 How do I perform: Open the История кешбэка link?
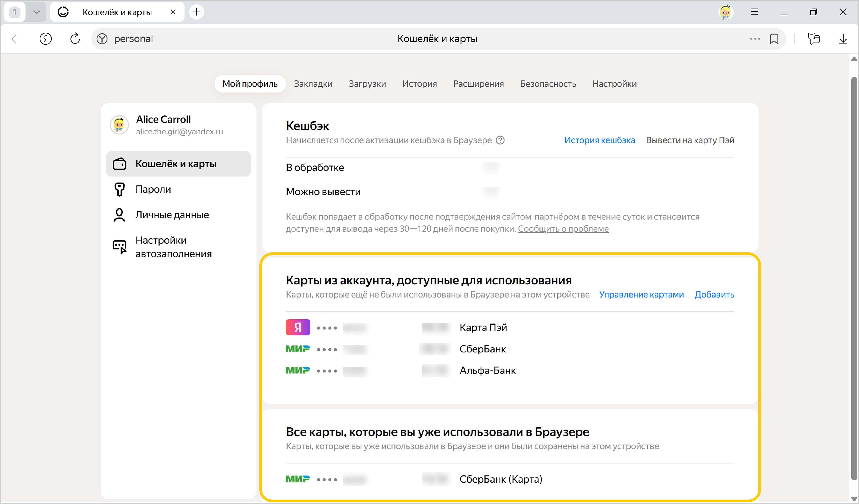pos(599,140)
